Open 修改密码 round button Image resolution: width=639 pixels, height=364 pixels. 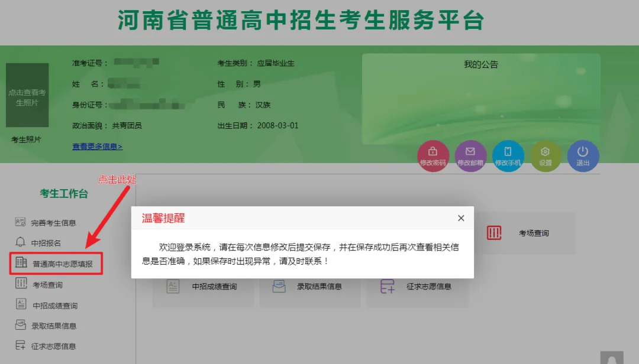coord(433,156)
